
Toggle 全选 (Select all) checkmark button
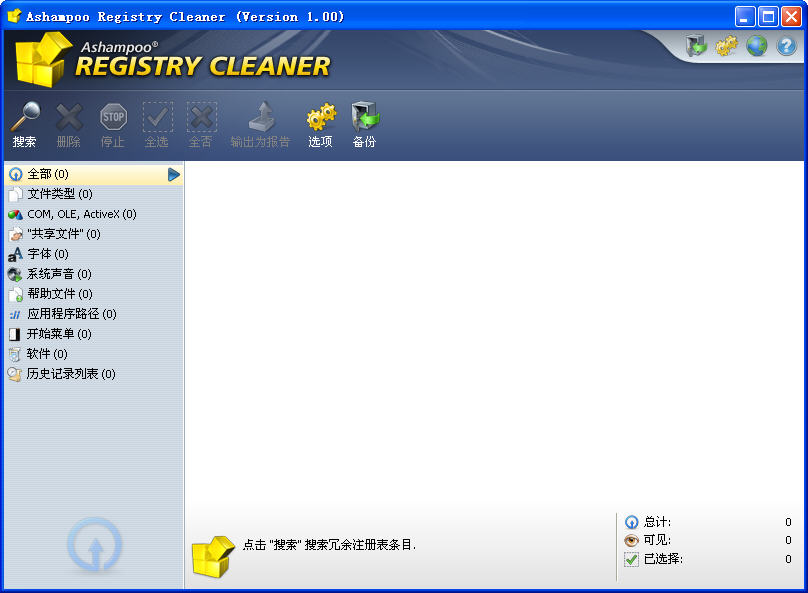pyautogui.click(x=157, y=118)
